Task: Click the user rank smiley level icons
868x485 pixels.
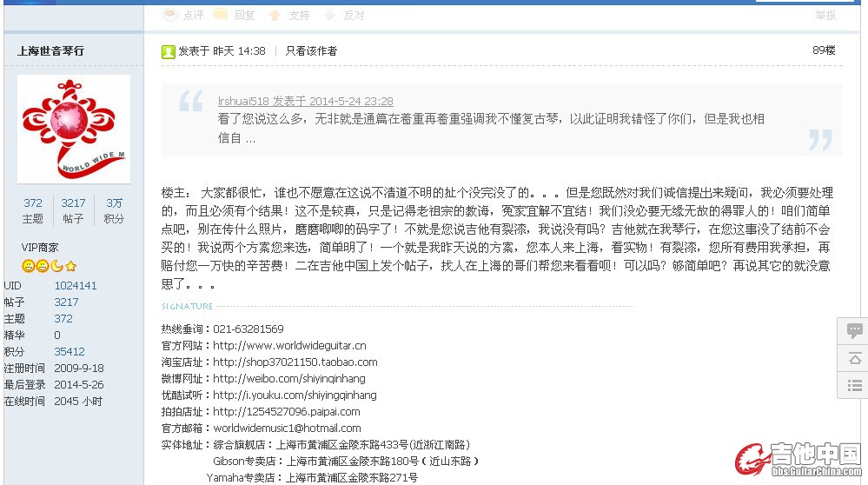Action: click(50, 266)
